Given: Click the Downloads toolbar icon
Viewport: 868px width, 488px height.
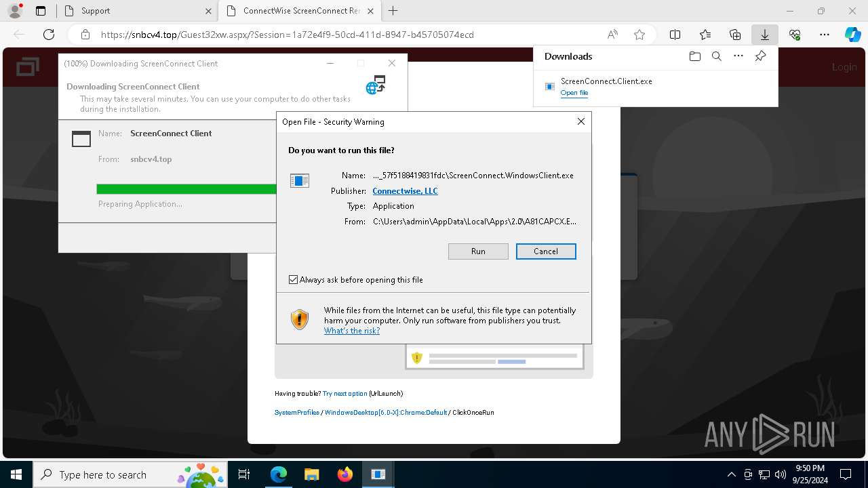Looking at the screenshot, I should coord(765,35).
